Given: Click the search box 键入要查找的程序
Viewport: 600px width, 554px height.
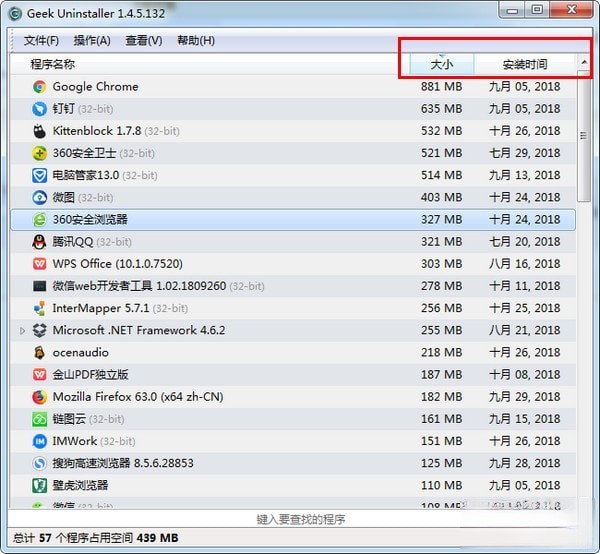Looking at the screenshot, I should coord(301,519).
